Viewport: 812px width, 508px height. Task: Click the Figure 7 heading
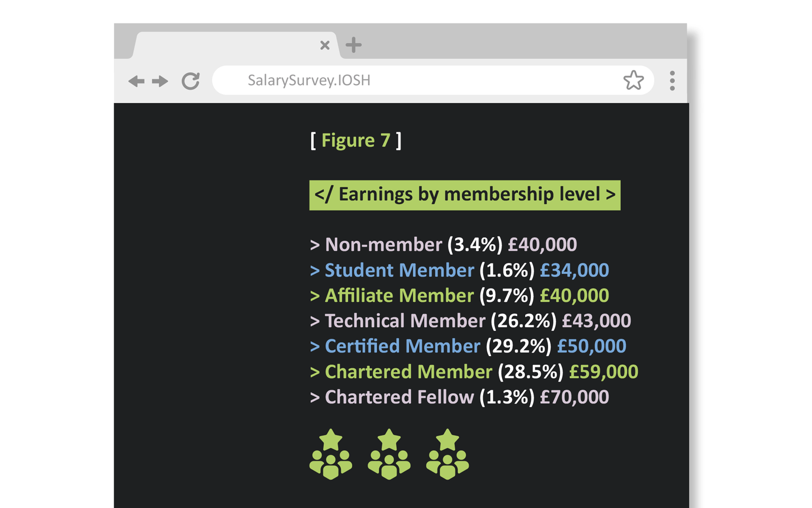pos(356,140)
